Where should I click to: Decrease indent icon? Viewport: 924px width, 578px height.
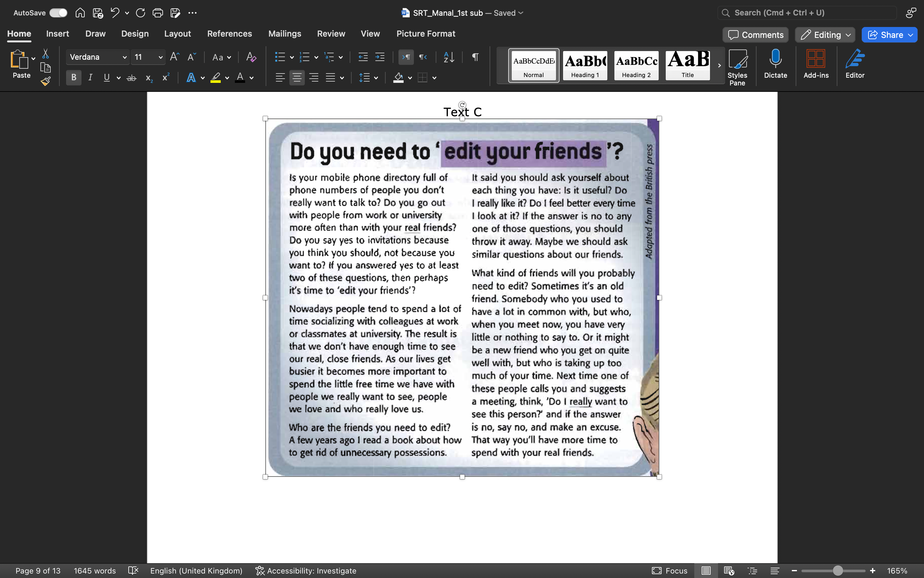363,57
